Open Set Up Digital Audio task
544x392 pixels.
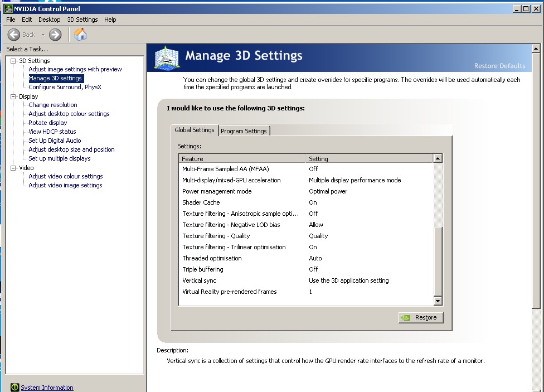click(55, 141)
